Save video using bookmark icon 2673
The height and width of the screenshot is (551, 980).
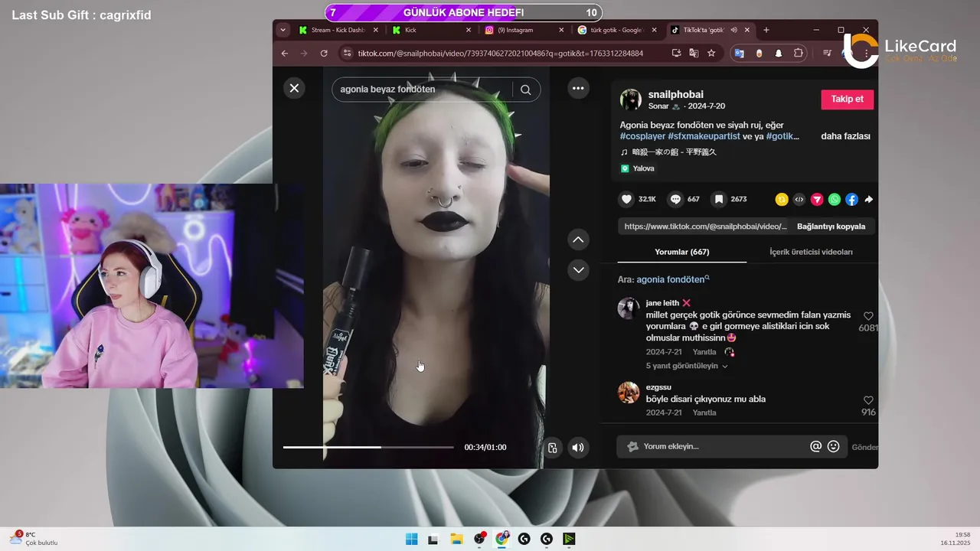pos(719,199)
